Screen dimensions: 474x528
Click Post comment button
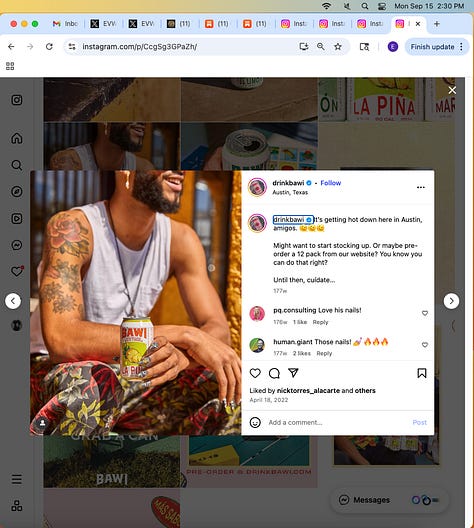tap(419, 422)
